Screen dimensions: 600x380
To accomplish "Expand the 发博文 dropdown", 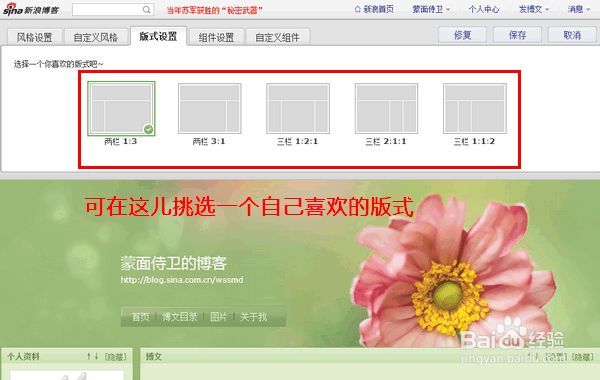I will pos(534,9).
